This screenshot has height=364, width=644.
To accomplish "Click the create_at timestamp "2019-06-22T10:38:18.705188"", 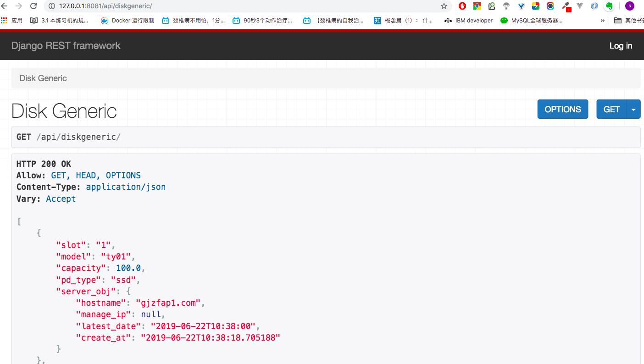I will tap(211, 337).
